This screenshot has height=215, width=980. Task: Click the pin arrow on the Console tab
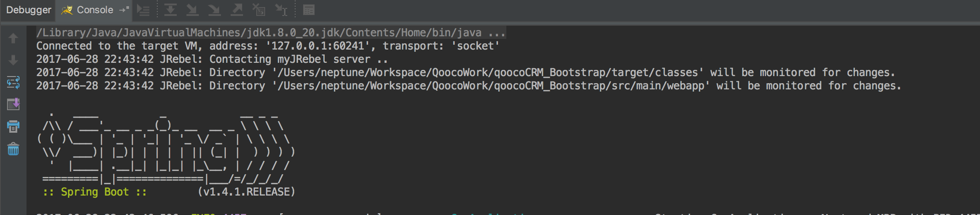pyautogui.click(x=124, y=9)
